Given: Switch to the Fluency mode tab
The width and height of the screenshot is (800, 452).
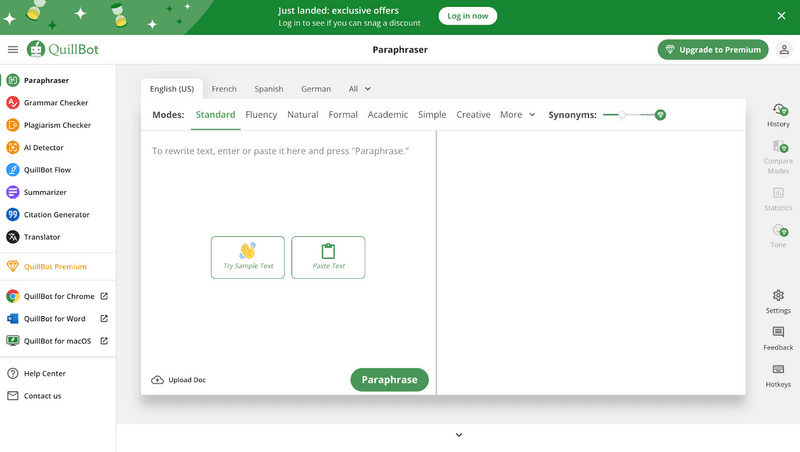Looking at the screenshot, I should coord(261,115).
